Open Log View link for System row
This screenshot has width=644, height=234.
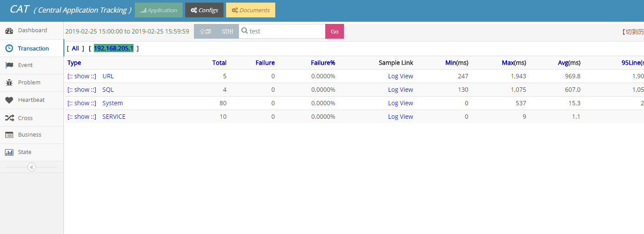click(400, 103)
